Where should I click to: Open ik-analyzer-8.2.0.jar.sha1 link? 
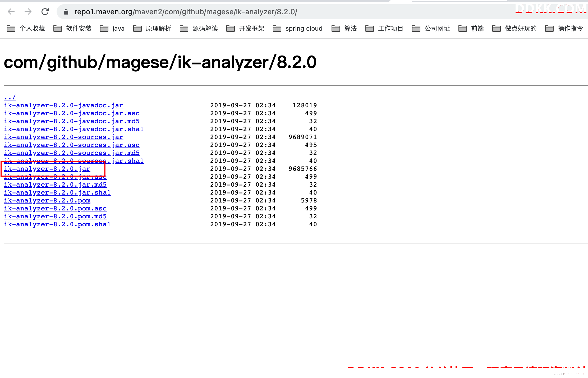pos(57,192)
